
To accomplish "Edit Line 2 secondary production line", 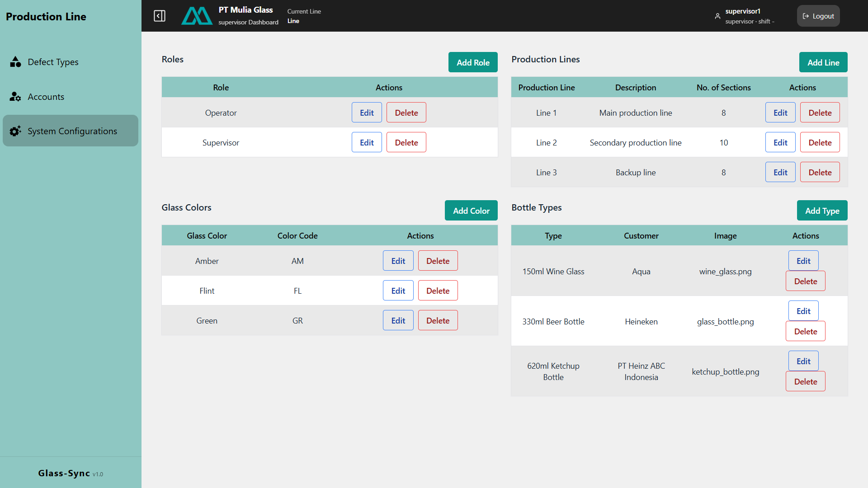I will pos(780,142).
